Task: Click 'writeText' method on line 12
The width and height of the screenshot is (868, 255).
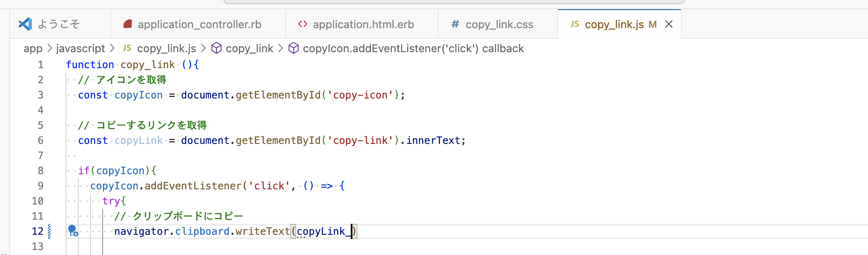Action: tap(263, 231)
